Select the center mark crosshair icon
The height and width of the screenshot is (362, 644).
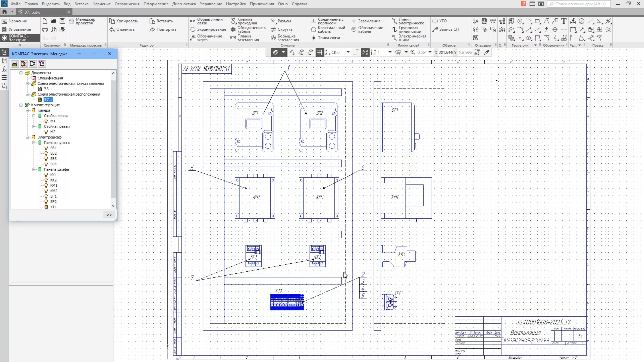click(555, 30)
